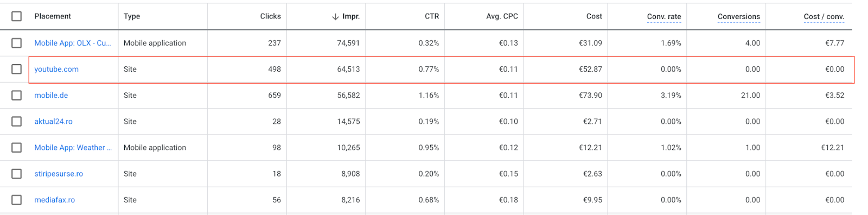868x215 pixels.
Task: Toggle the Mobile App: Weather row checkbox
Action: click(x=17, y=148)
